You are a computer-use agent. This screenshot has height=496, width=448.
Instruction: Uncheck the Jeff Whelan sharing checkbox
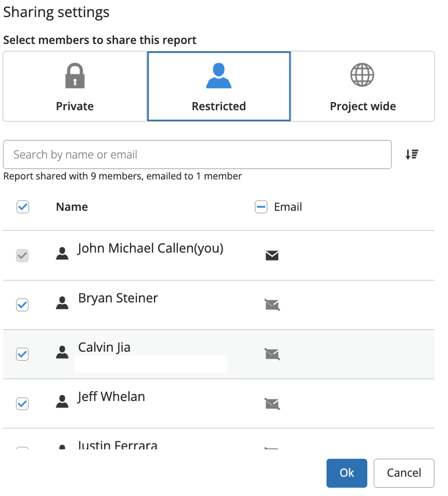click(22, 403)
